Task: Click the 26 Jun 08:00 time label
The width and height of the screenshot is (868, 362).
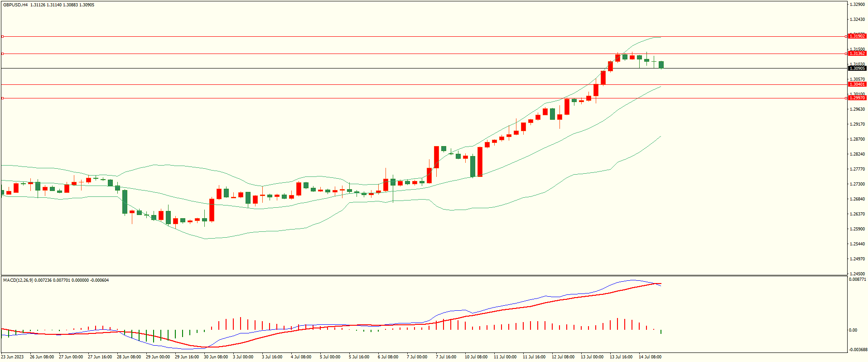Action: pos(42,357)
